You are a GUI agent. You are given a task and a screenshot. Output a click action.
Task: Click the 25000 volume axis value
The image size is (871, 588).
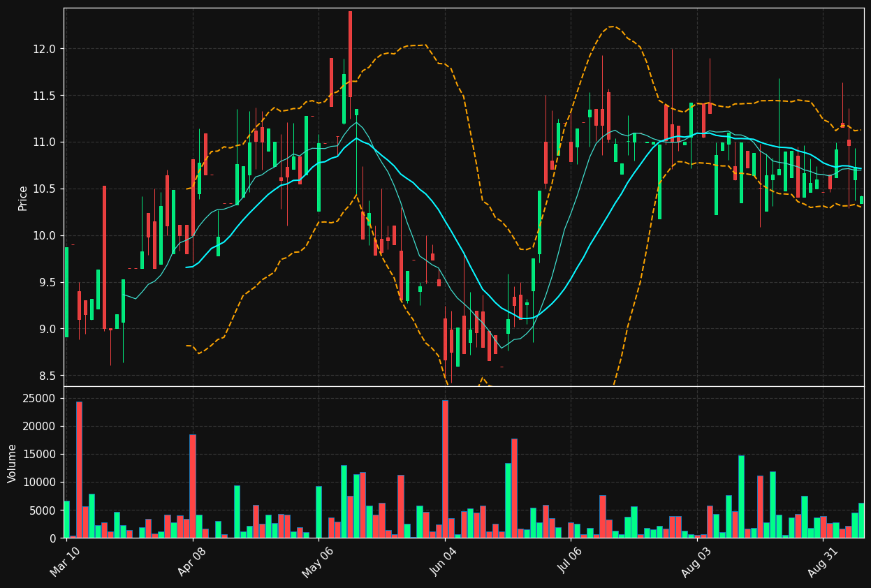pos(40,399)
